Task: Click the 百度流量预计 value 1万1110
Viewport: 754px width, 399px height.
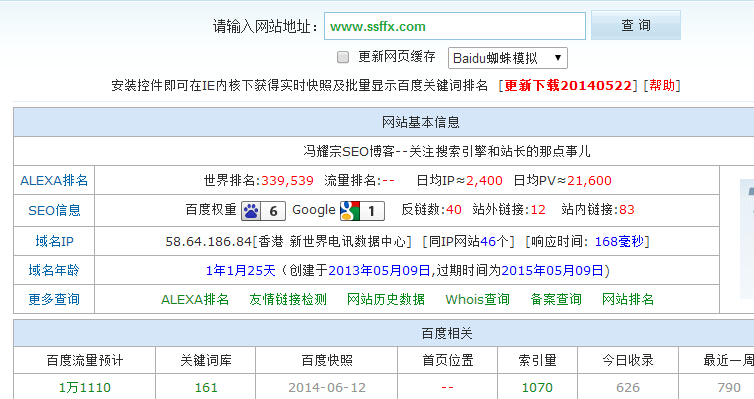Action: point(85,387)
